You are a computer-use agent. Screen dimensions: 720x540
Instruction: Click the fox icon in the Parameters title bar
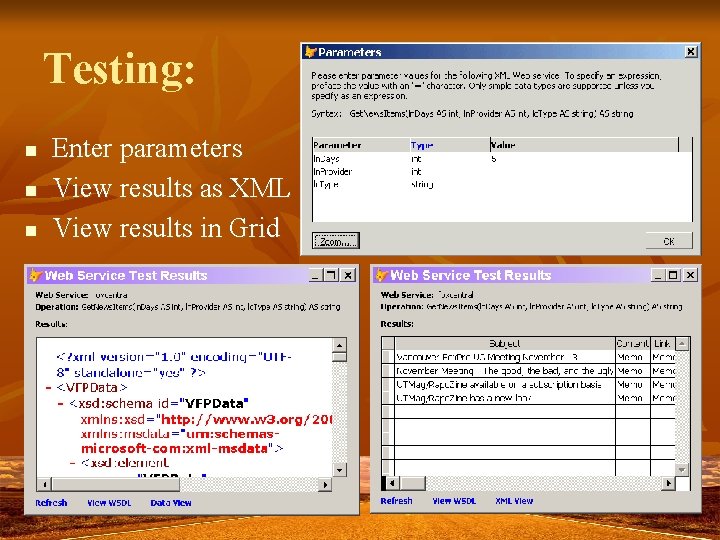(x=310, y=52)
